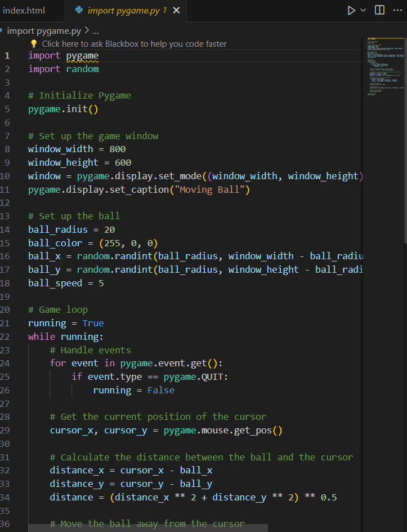Click '# Game loop' comment
The height and width of the screenshot is (532, 407).
pos(58,310)
